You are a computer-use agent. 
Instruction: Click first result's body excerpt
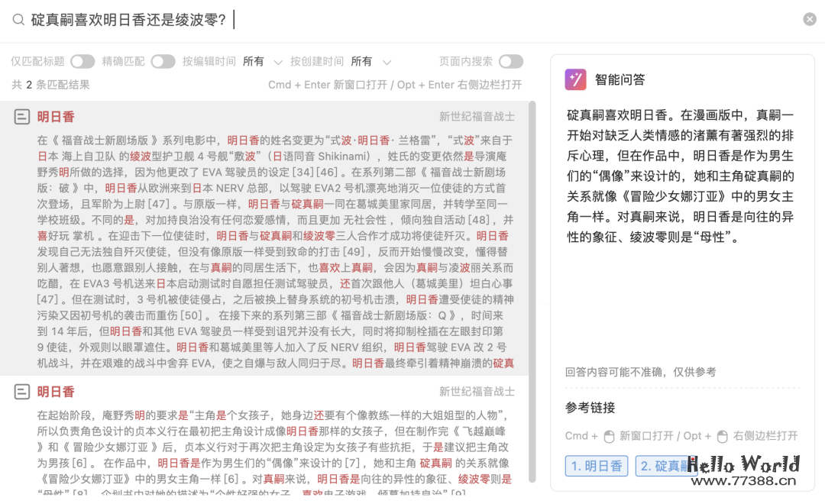point(275,252)
